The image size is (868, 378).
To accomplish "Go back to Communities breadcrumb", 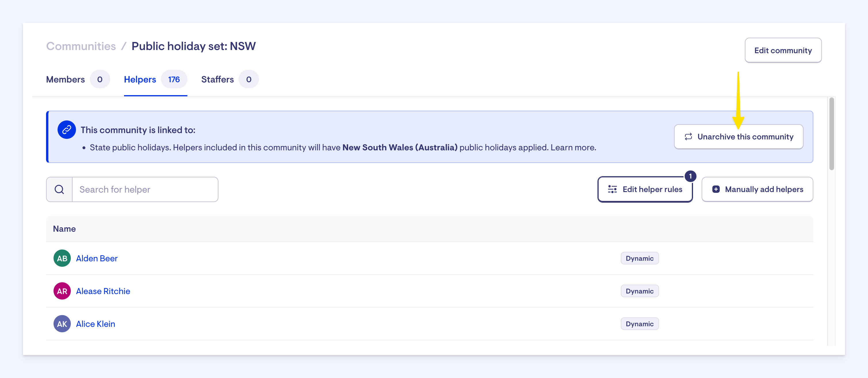I will (x=81, y=46).
